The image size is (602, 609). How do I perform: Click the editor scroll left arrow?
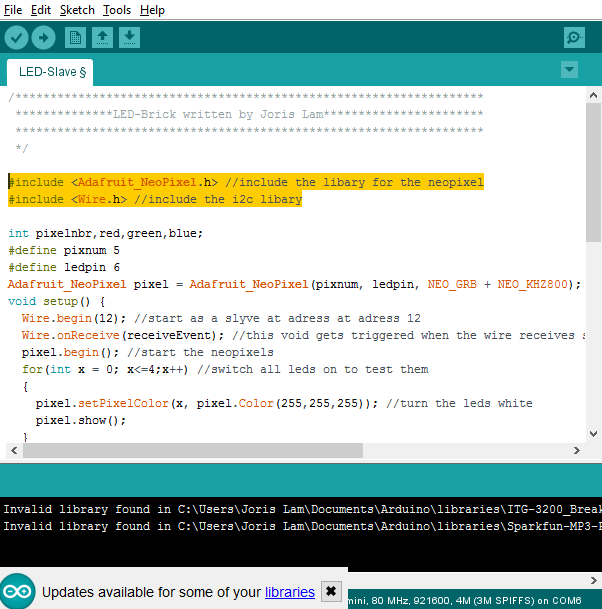pos(14,451)
